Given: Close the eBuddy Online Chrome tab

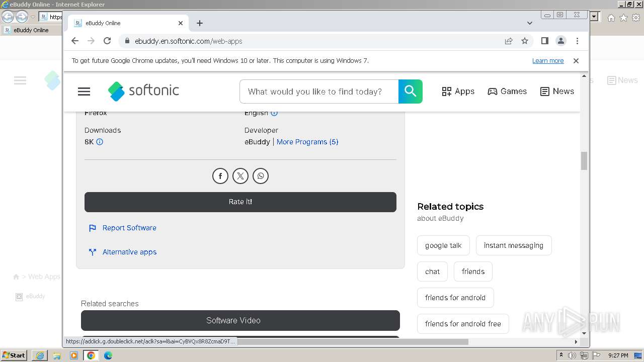Looking at the screenshot, I should click(181, 23).
